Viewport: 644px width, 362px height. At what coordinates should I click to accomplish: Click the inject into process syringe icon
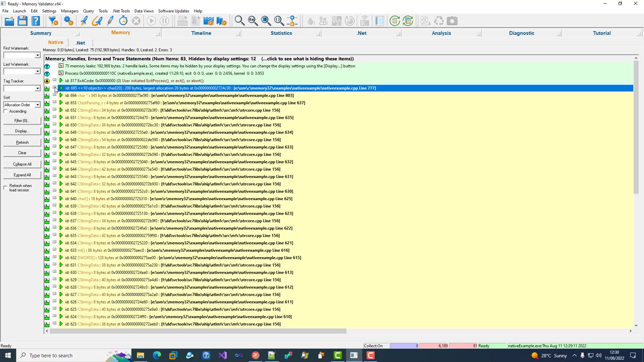click(110, 21)
